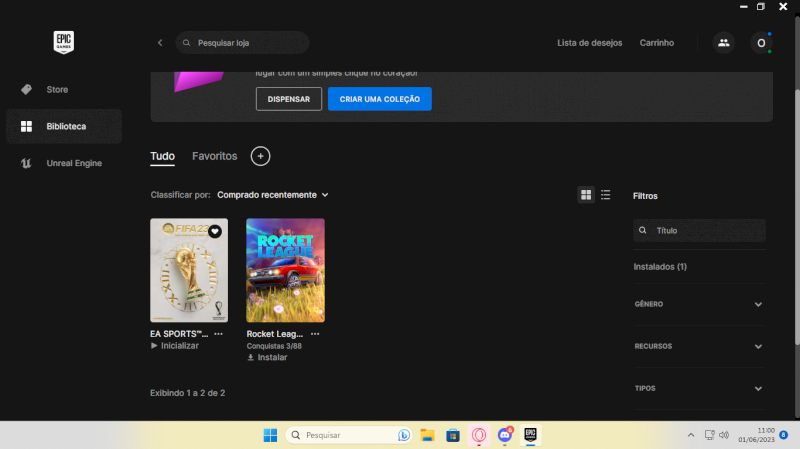The width and height of the screenshot is (800, 449).
Task: Open Opera GX browser from taskbar
Action: [479, 435]
